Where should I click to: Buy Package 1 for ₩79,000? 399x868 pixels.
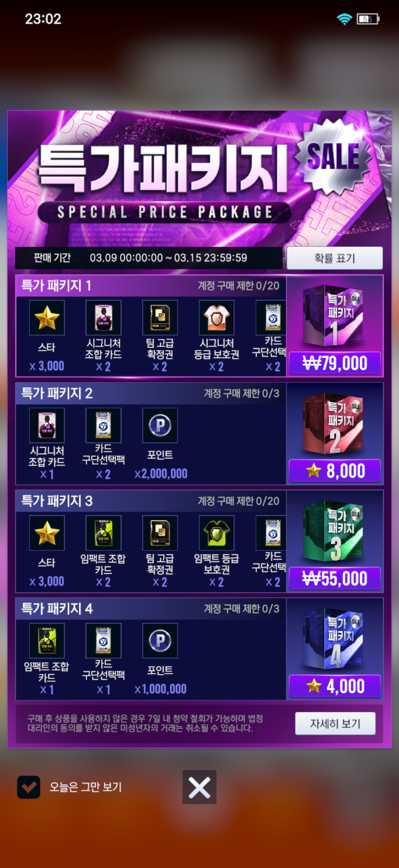(x=335, y=363)
